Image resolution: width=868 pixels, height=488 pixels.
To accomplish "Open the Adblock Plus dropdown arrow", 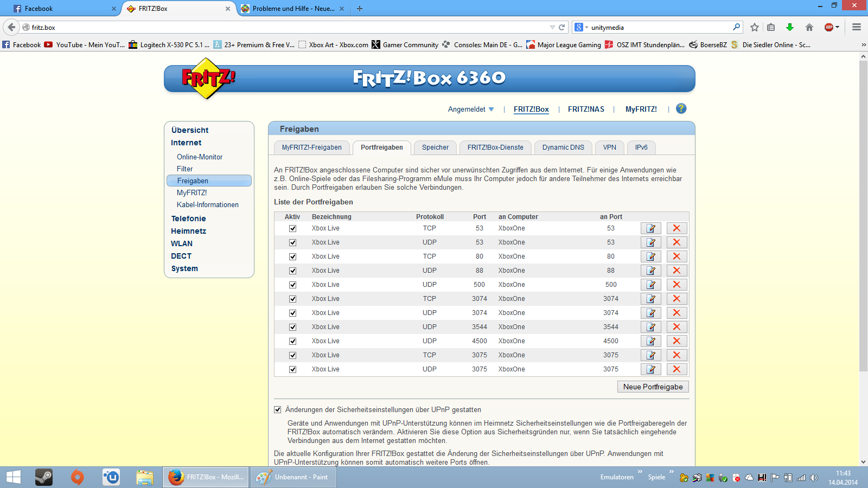I will [838, 27].
